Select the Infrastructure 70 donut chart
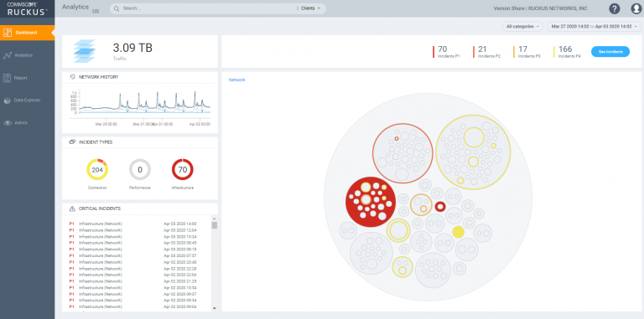Screen dimensions: 644x319 pyautogui.click(x=182, y=170)
